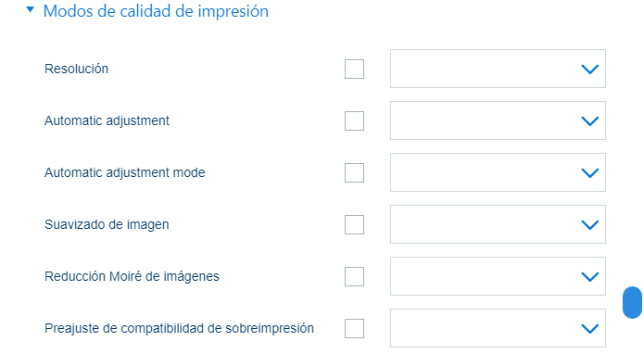Click the Modos de calidad de impresión heading
The height and width of the screenshot is (354, 644).
coord(156,11)
